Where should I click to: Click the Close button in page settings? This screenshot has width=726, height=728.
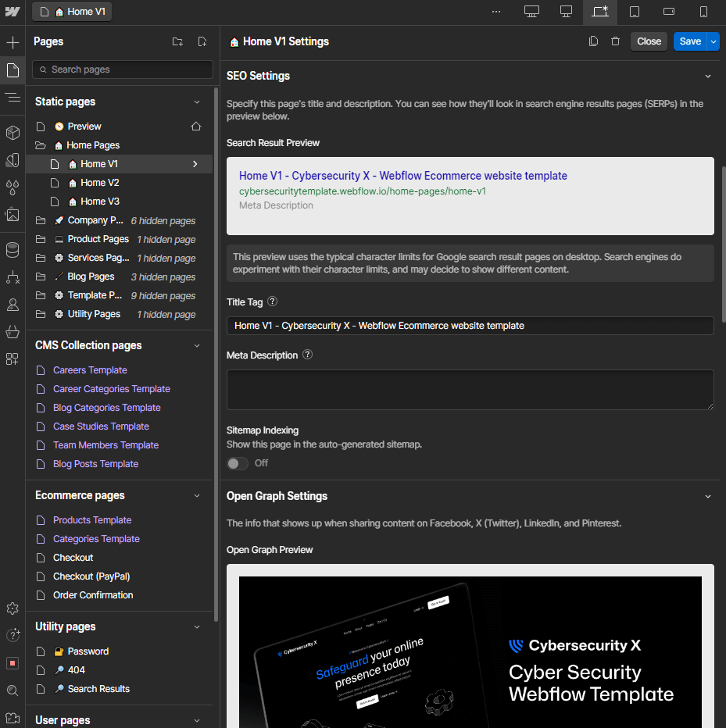[649, 41]
